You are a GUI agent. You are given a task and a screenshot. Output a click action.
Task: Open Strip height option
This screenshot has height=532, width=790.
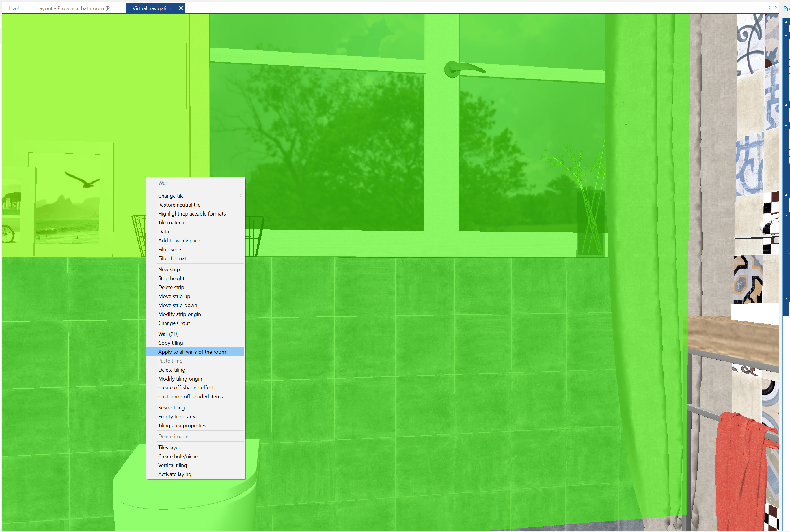(195, 278)
